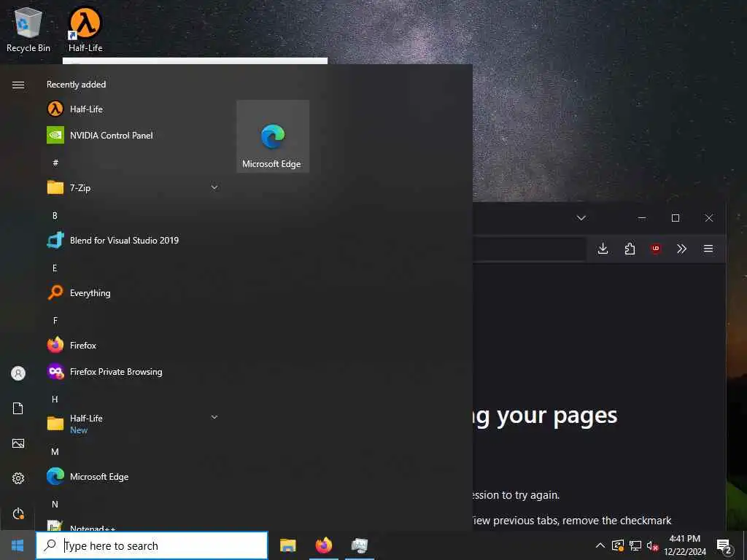
Task: Click the red extension badge icon
Action: click(656, 249)
